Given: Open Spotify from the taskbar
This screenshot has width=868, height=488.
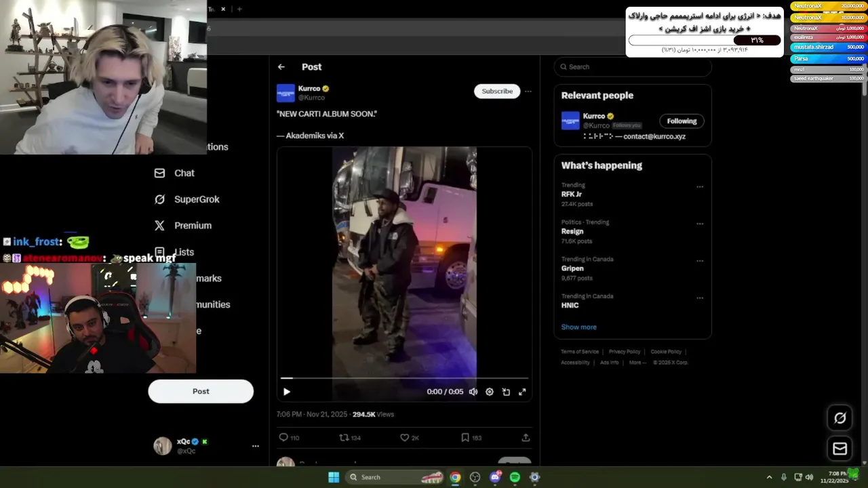Looking at the screenshot, I should click(x=515, y=477).
